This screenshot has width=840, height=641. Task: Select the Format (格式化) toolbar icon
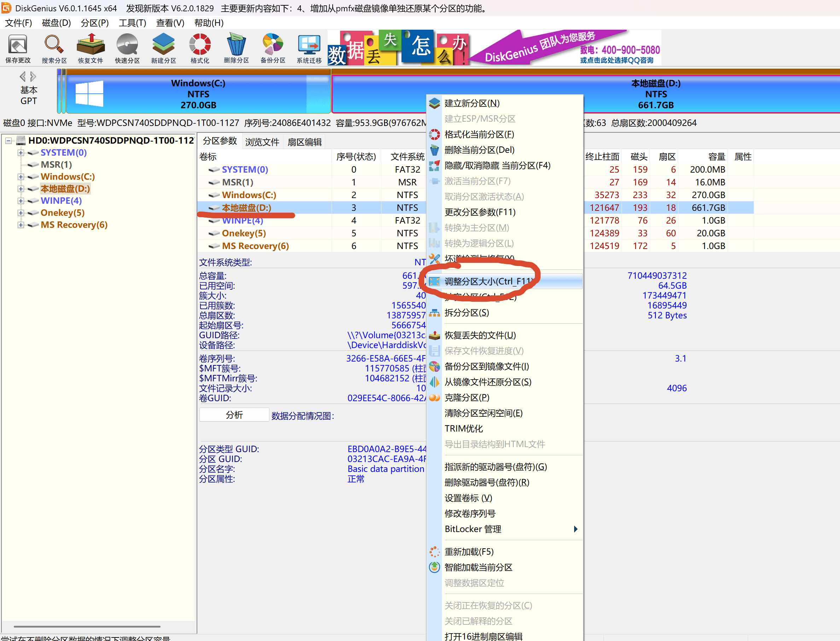[x=200, y=49]
